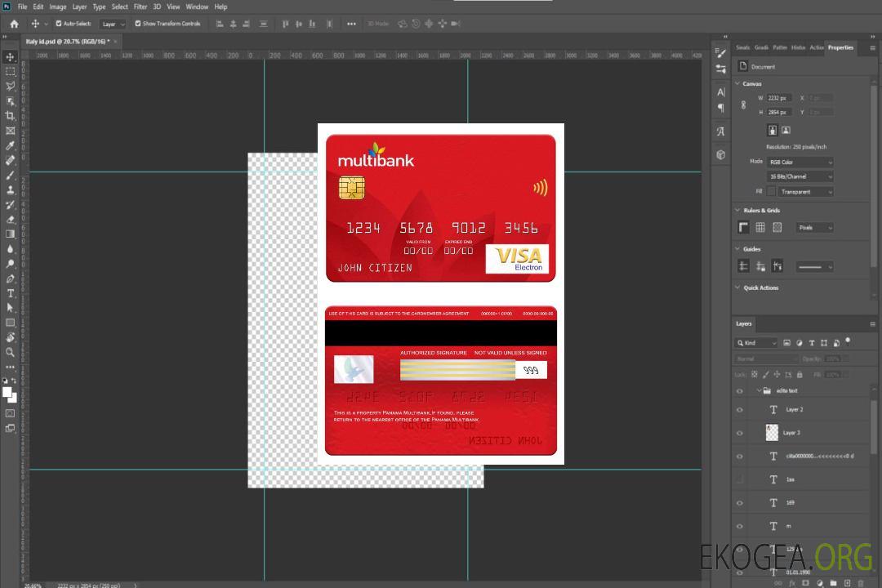
Task: Toggle the layer filter on/off switch
Action: 848,341
